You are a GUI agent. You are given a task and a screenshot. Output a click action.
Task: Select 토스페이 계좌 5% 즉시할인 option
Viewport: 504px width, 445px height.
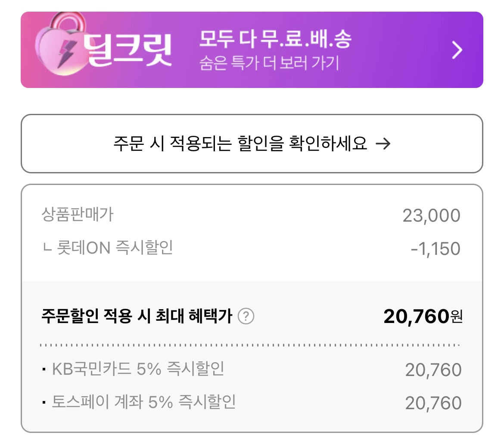144,402
